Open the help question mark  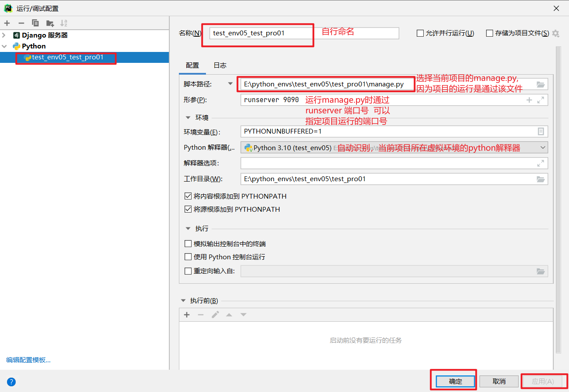[x=11, y=382]
